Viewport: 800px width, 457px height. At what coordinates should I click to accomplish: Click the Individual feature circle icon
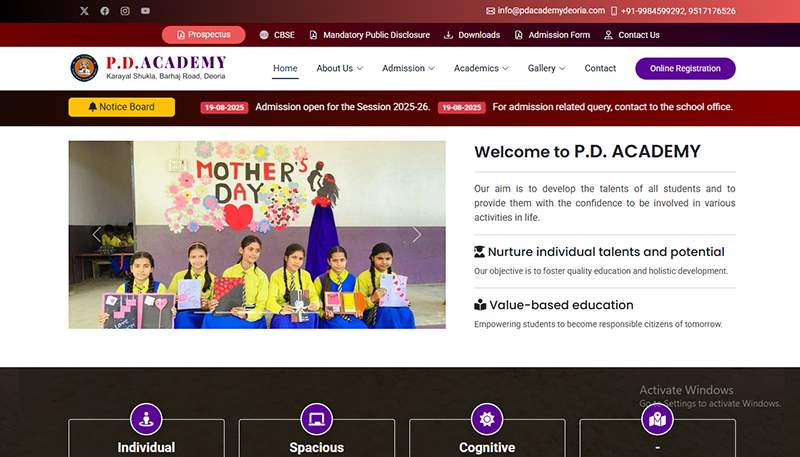point(146,418)
